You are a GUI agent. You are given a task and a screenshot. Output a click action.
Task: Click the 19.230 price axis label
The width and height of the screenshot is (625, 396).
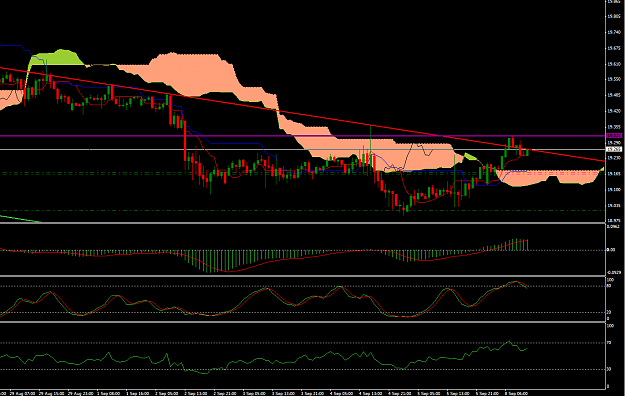614,158
